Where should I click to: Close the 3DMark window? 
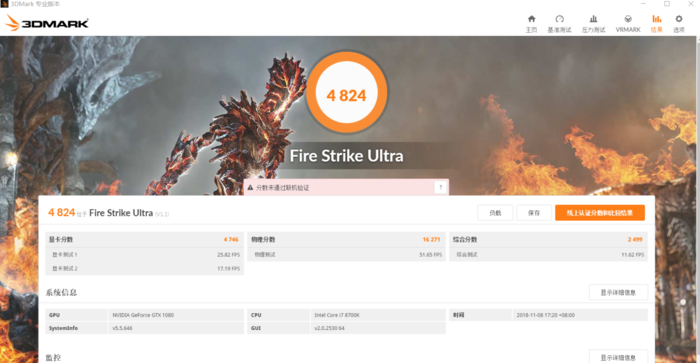[x=691, y=4]
